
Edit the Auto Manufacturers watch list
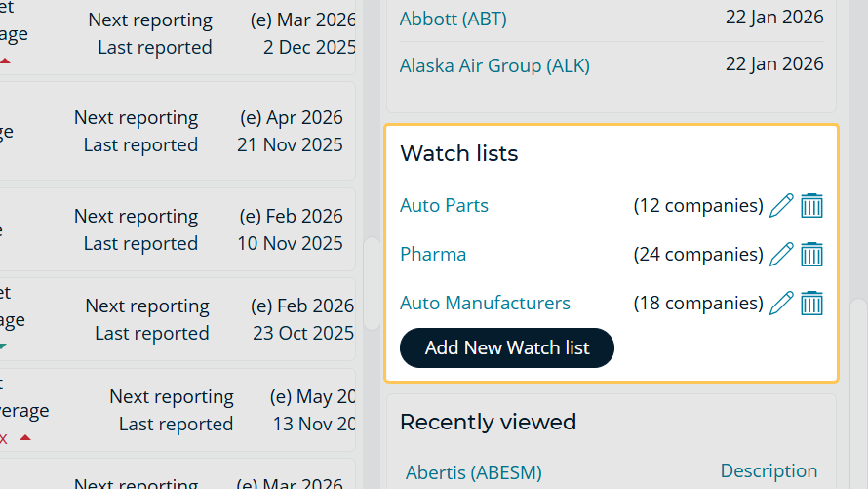781,303
